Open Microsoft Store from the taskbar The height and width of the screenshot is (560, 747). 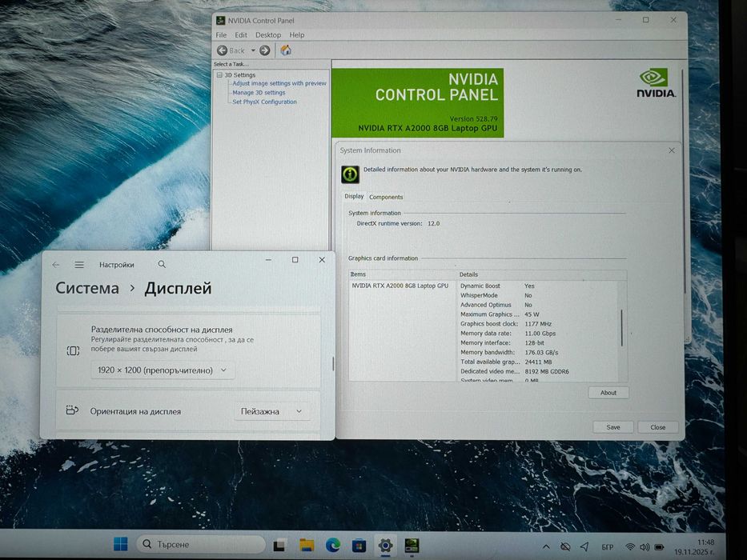point(359,545)
